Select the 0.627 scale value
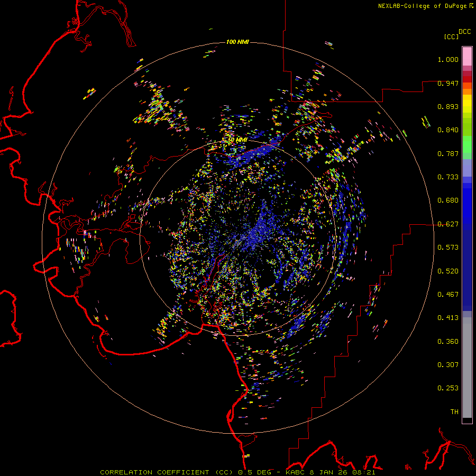 [x=448, y=224]
